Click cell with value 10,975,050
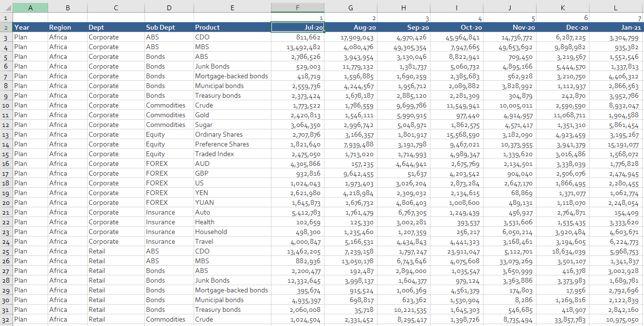 point(616,319)
